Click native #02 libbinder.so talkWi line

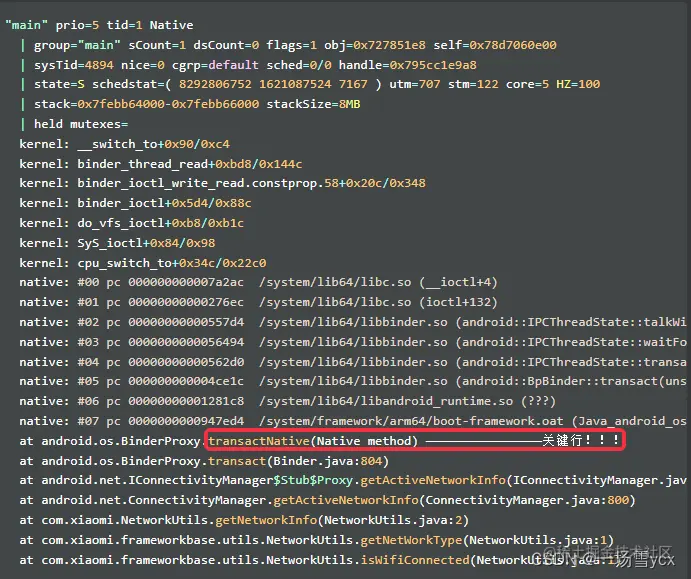tap(353, 322)
